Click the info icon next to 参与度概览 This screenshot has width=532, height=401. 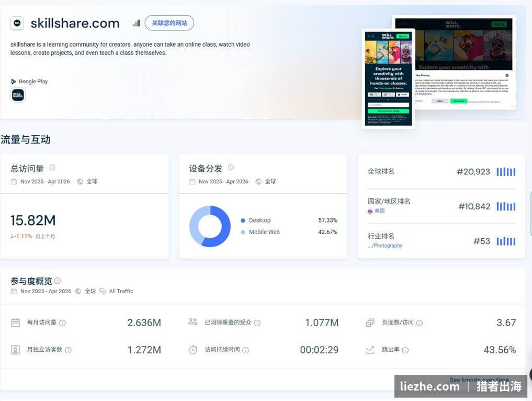coord(58,281)
